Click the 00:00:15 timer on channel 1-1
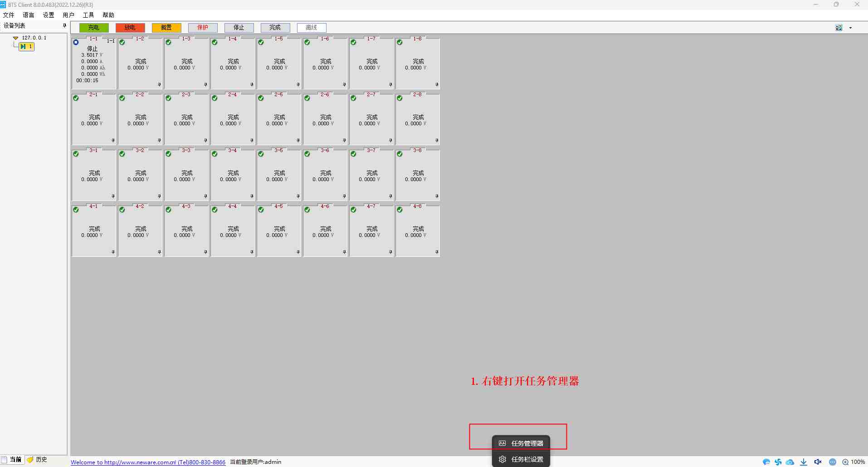Image resolution: width=868 pixels, height=467 pixels. (x=87, y=80)
